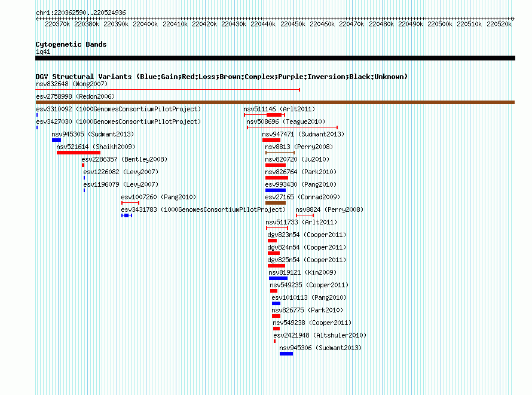Select dgv824n54 (Cooper2011) label

tap(307, 247)
